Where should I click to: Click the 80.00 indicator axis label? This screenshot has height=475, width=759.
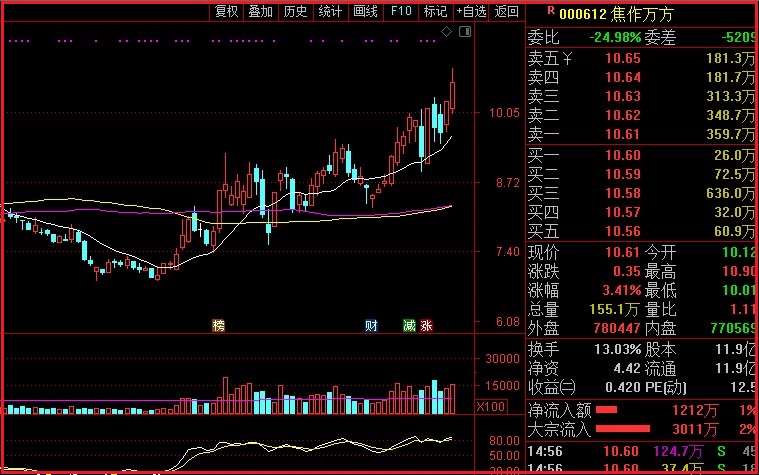pyautogui.click(x=504, y=441)
